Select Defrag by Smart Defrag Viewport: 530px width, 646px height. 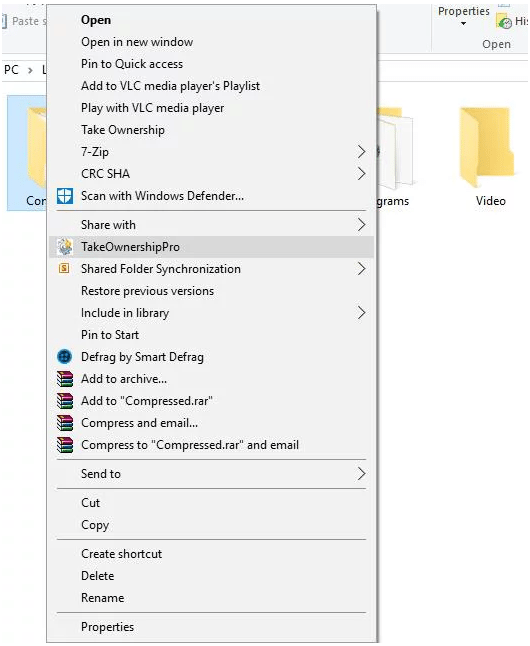pos(211,357)
